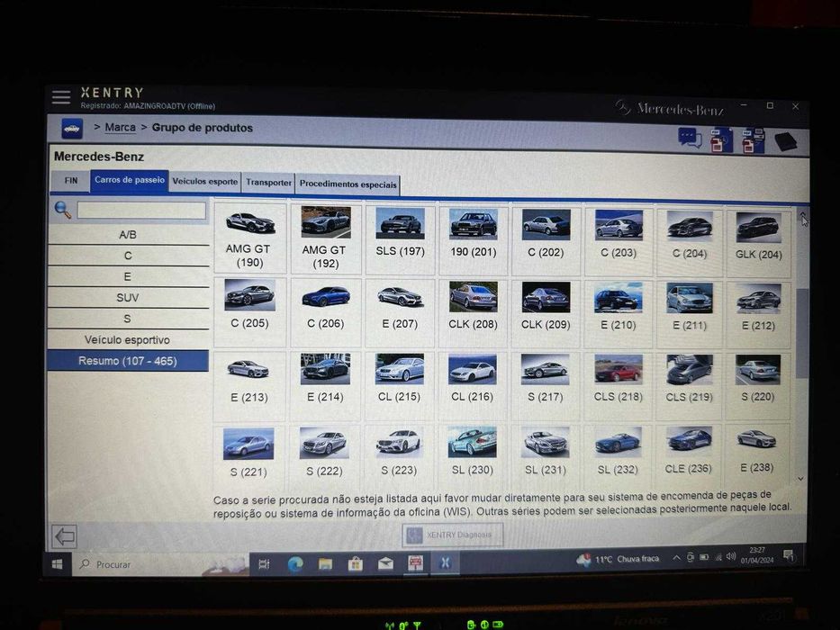Launch Microsoft Edge from taskbar
The height and width of the screenshot is (630, 840).
pos(294,563)
